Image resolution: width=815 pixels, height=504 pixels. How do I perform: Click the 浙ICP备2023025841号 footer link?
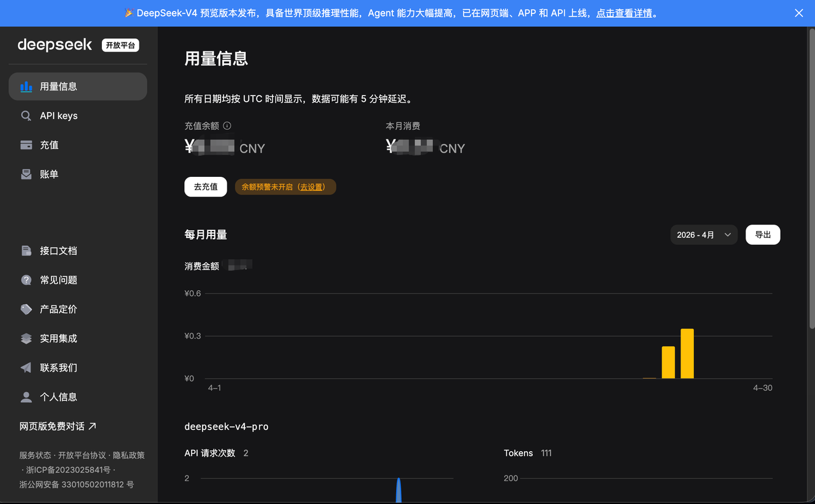pos(69,470)
